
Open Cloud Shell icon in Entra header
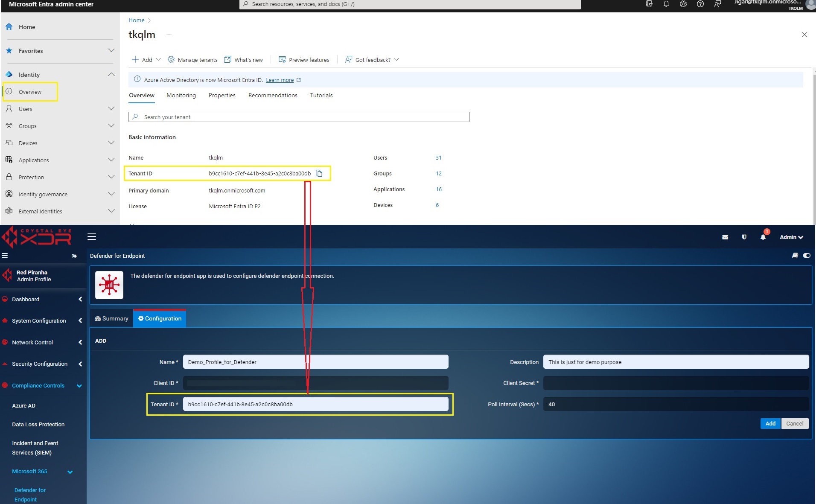[x=649, y=4]
